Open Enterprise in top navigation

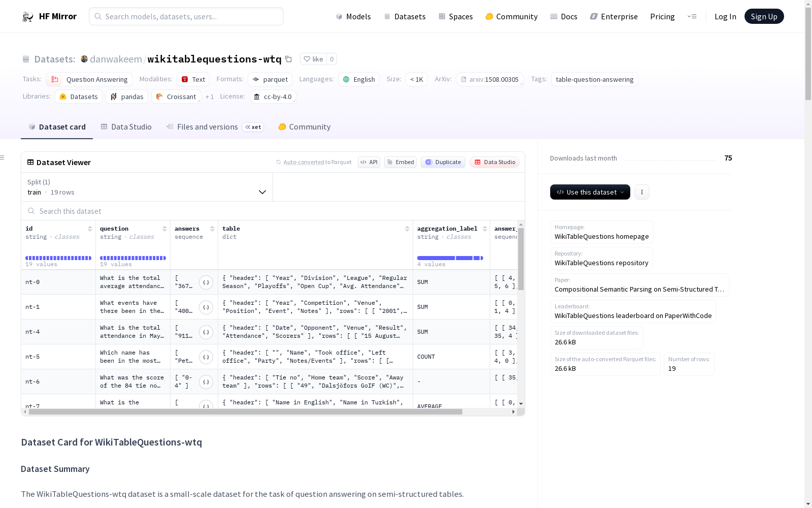point(614,16)
